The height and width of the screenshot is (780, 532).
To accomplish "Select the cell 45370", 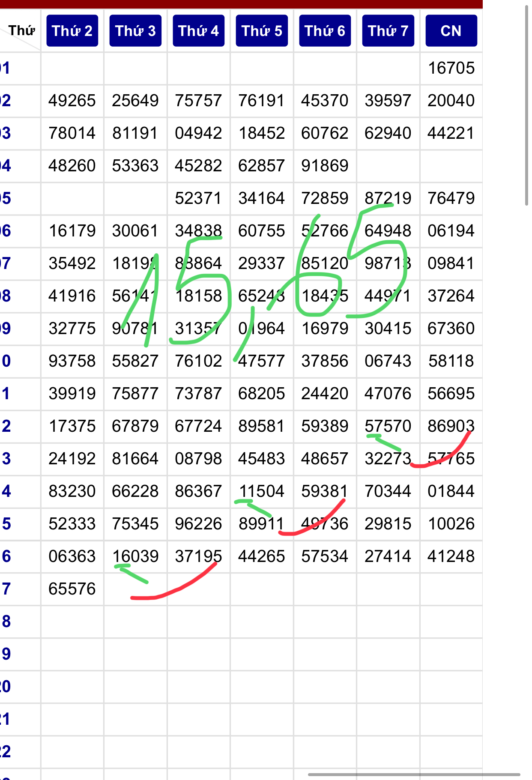I will click(x=325, y=101).
